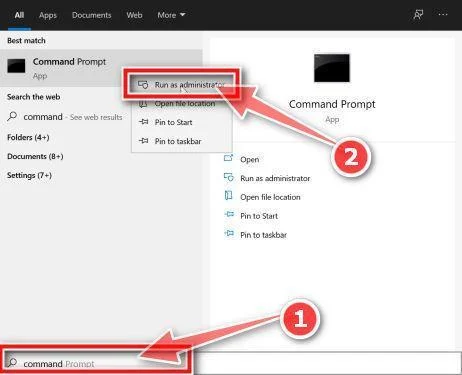Choose Run as administrator in context menu
Image resolution: width=462 pixels, height=375 pixels.
coord(182,85)
